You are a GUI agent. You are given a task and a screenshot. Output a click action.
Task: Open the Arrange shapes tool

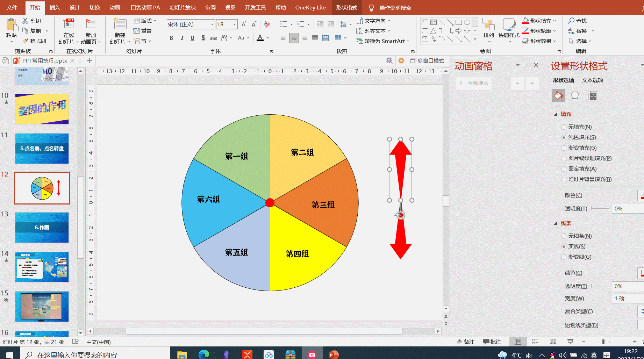tap(488, 30)
